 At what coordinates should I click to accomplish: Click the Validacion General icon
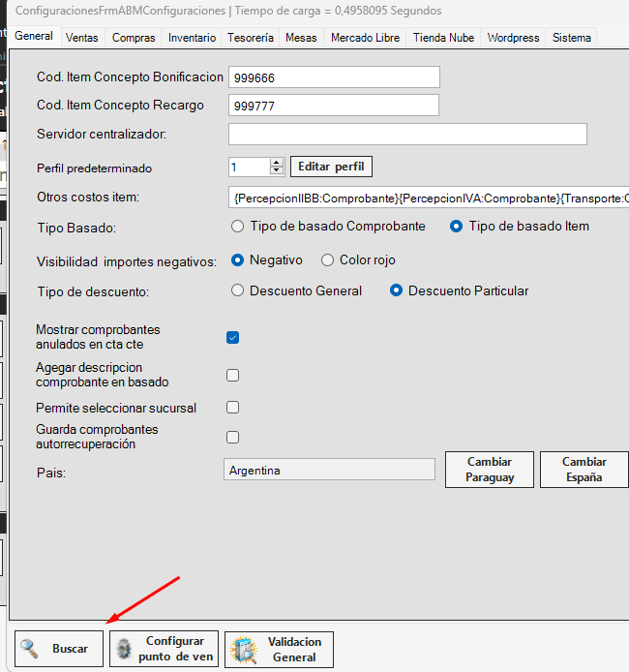pyautogui.click(x=242, y=649)
